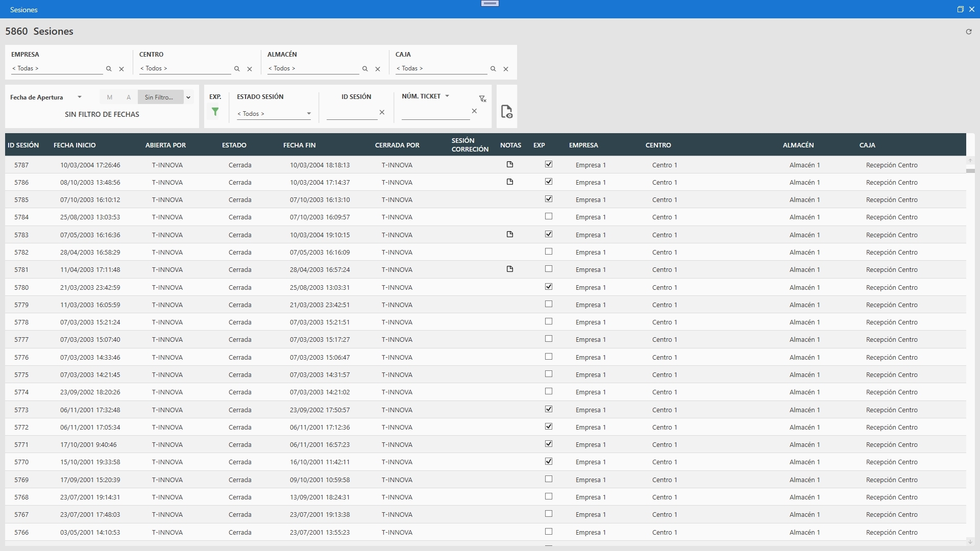Toggle EXP checkbox for session 5782
Screen dimensions: 980x551
549,252
